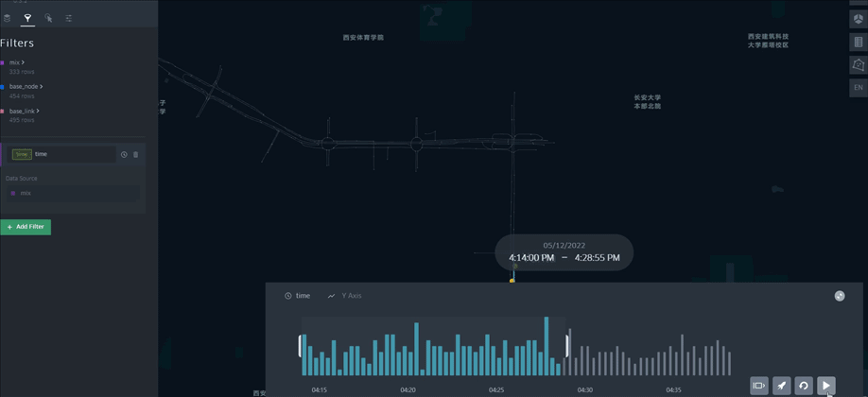
Task: Activate the draw polygon on map tool
Action: click(x=858, y=65)
